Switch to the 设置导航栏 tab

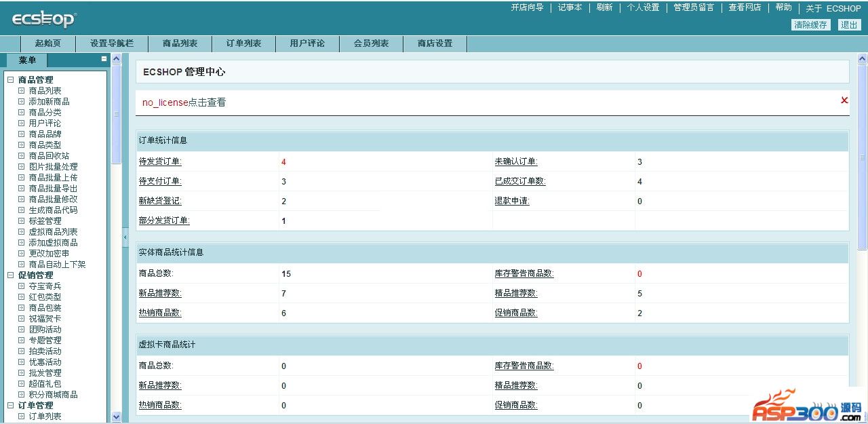(112, 43)
